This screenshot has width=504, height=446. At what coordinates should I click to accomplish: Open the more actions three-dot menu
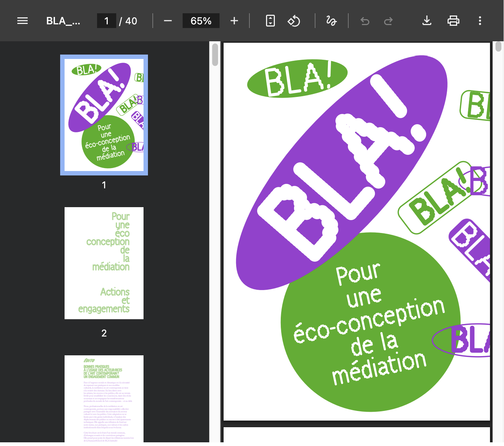tap(480, 21)
